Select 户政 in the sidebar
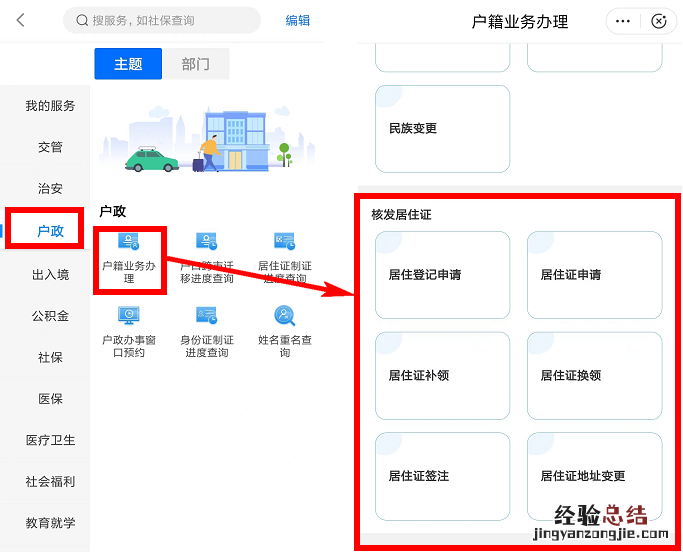Viewport: 683px width, 552px height. coord(50,230)
